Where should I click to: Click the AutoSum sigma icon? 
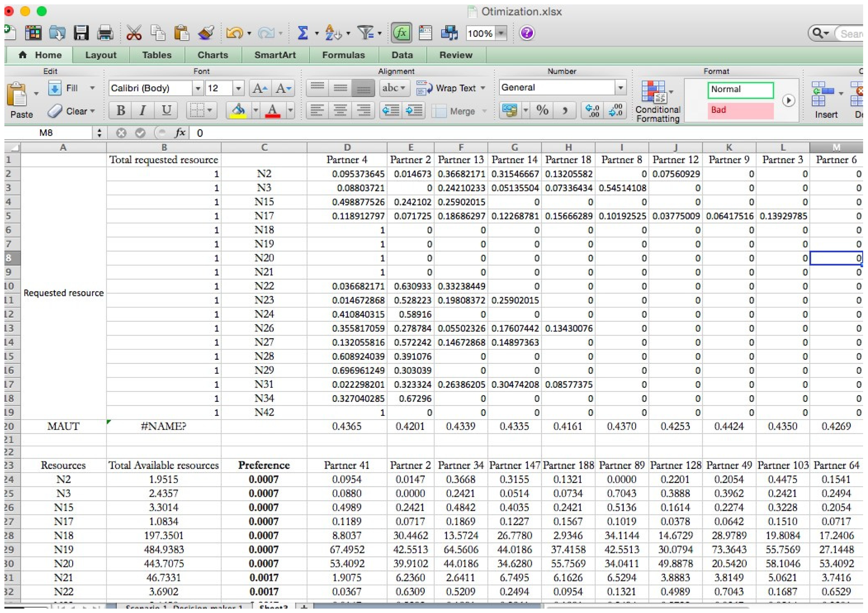click(x=302, y=33)
